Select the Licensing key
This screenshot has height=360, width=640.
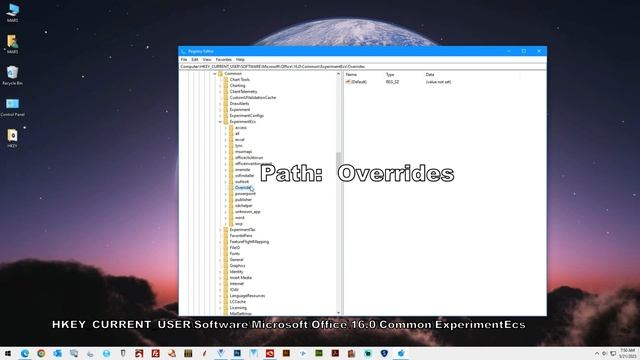[x=238, y=308]
